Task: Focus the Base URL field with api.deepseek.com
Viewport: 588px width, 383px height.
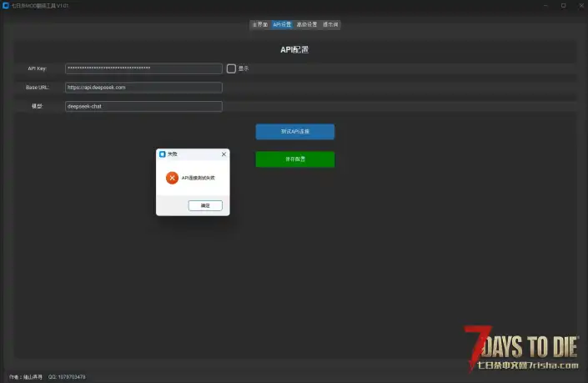Action: [x=143, y=88]
